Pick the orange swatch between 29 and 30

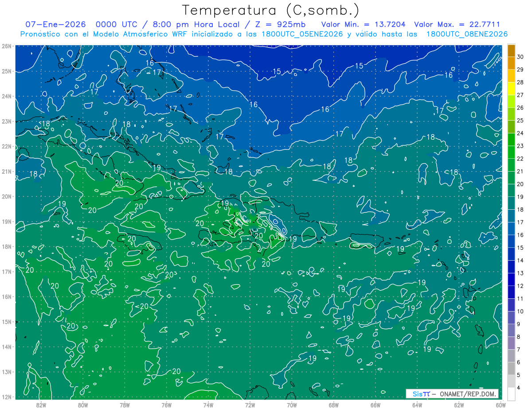(511, 63)
